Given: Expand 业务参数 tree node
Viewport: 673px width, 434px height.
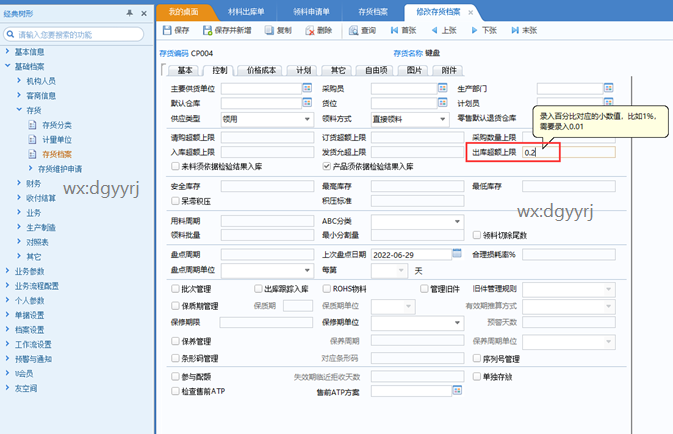Looking at the screenshot, I should (x=7, y=270).
